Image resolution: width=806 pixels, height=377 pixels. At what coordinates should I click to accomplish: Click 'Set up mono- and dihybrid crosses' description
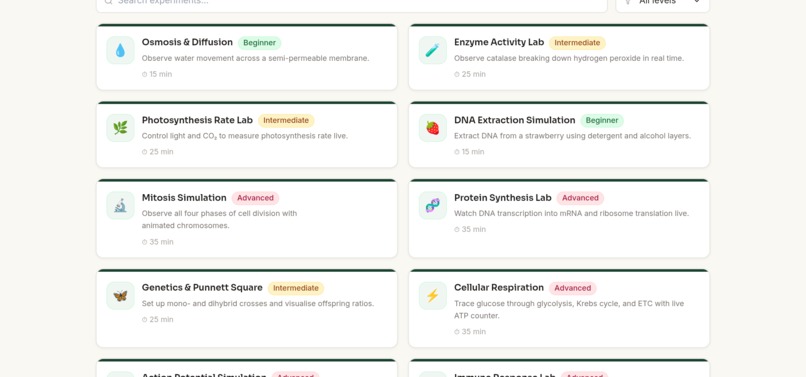(x=258, y=303)
